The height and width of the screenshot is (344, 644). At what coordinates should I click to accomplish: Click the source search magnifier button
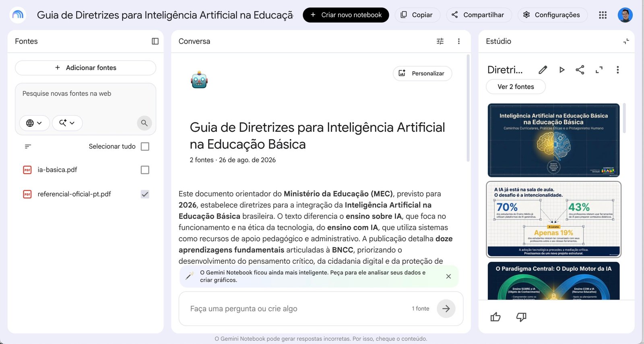pos(144,123)
